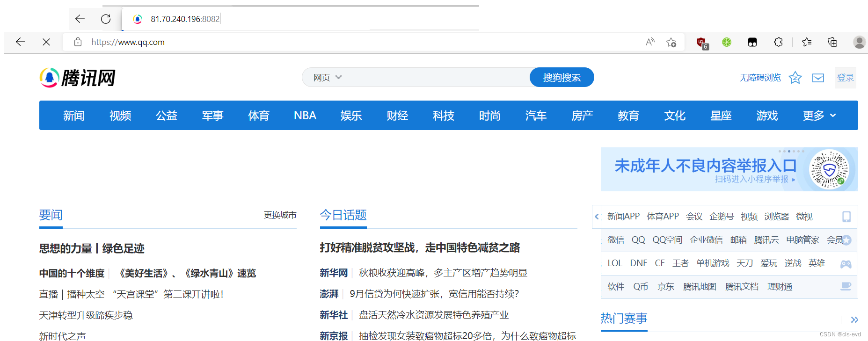The image size is (868, 341).
Task: Click the gamepad icon on the LOL row
Action: 846,264
